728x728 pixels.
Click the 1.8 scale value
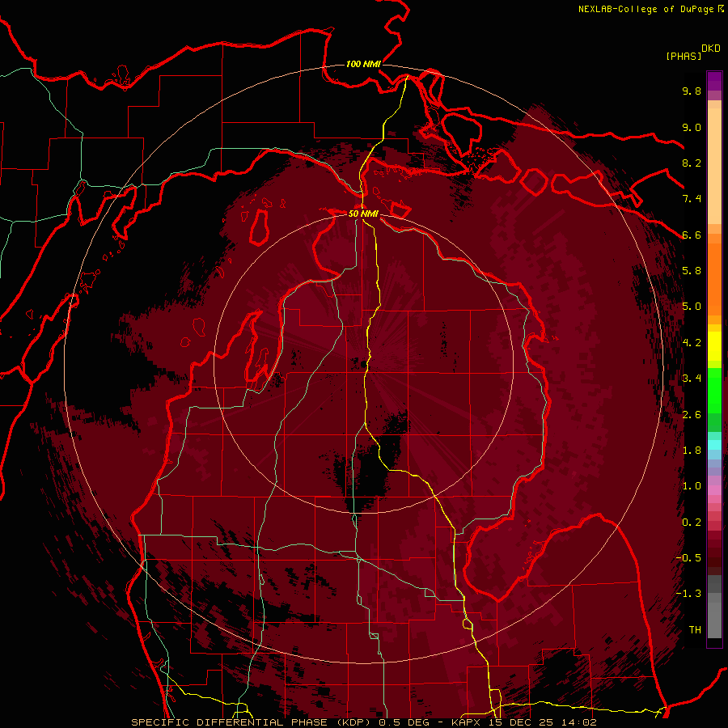692,451
